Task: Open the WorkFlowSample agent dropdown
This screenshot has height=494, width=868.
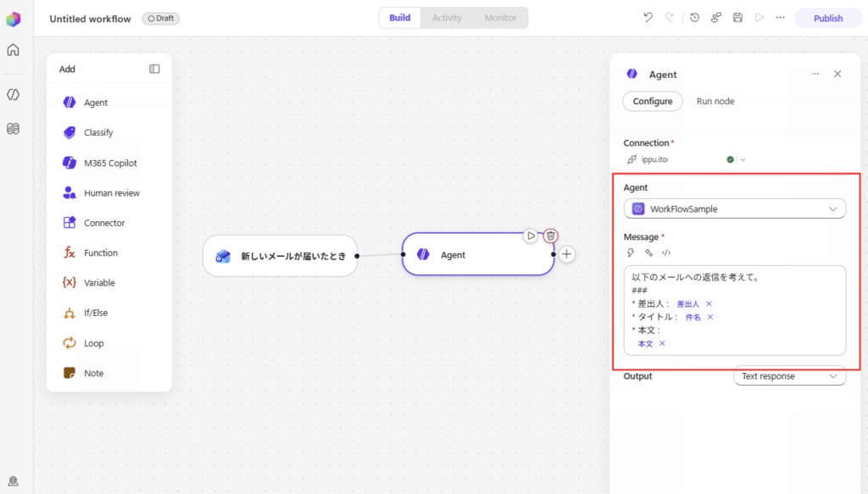Action: [x=735, y=208]
